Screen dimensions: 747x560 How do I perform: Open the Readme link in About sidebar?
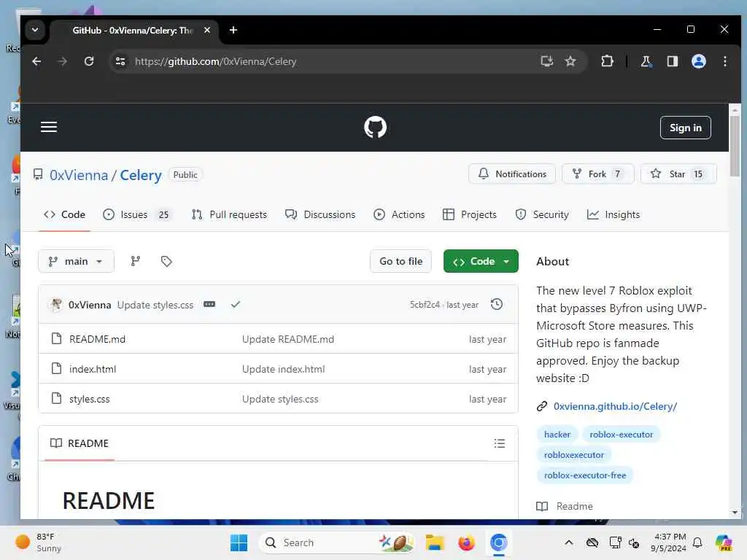click(x=574, y=506)
